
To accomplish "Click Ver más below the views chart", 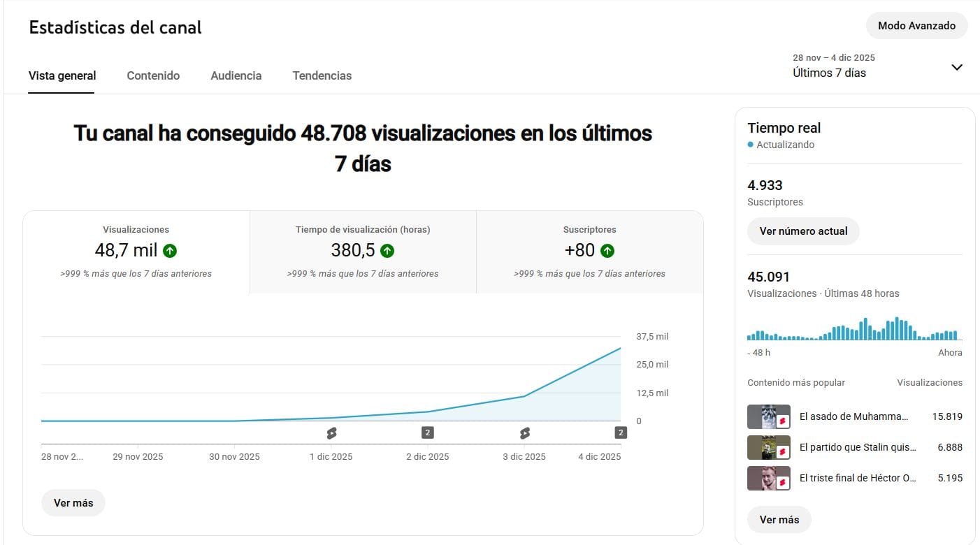I will [73, 502].
